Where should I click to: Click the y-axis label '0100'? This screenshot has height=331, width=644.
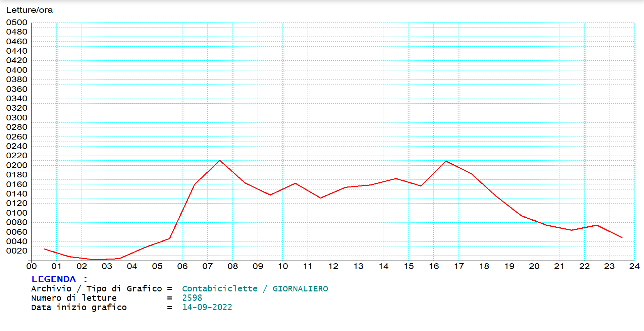coord(17,213)
